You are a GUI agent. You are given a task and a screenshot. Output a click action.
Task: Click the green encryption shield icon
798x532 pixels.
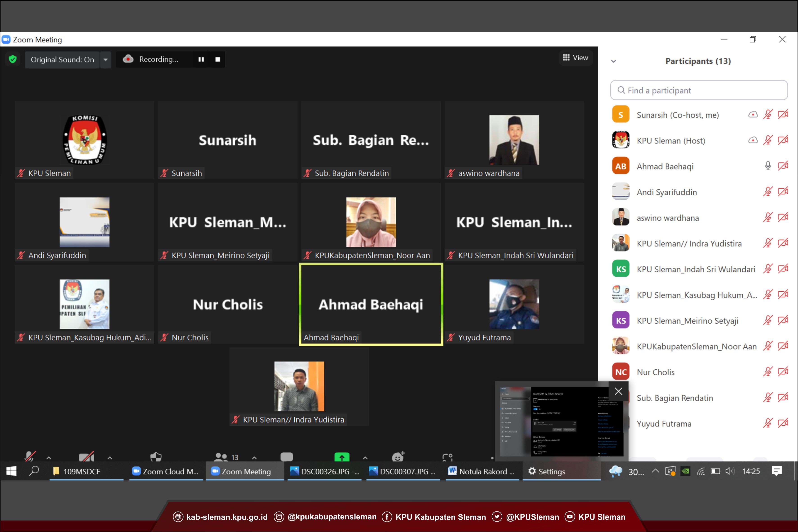13,59
